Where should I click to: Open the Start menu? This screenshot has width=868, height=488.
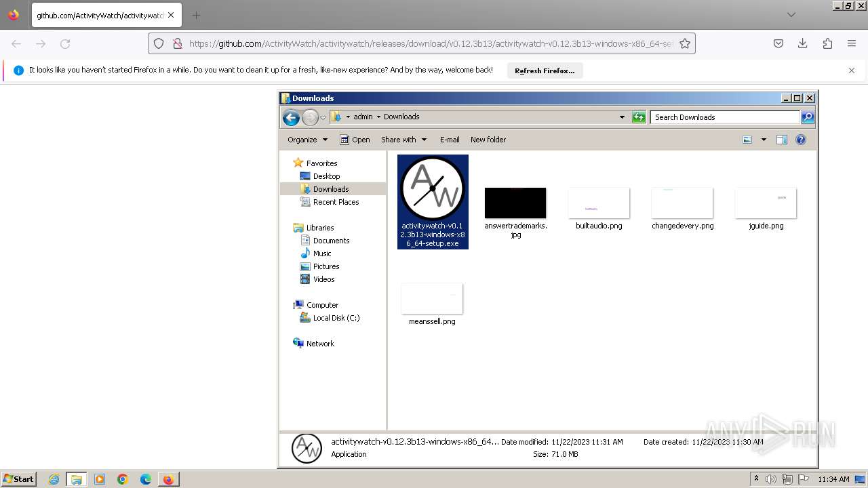point(19,479)
